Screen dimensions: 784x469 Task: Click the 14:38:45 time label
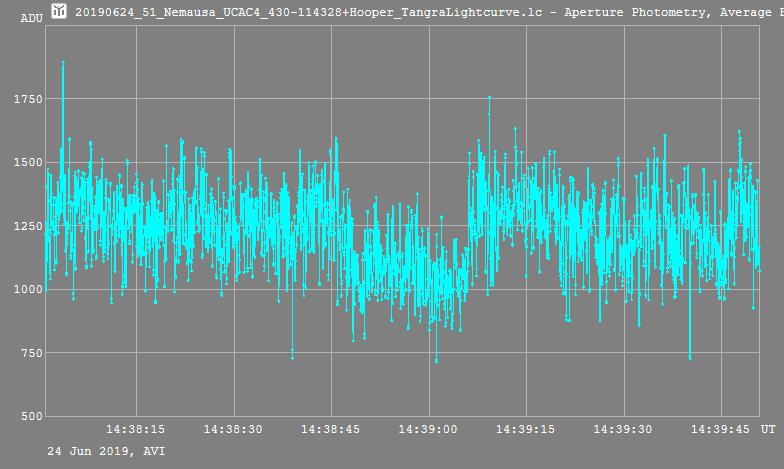pos(330,430)
